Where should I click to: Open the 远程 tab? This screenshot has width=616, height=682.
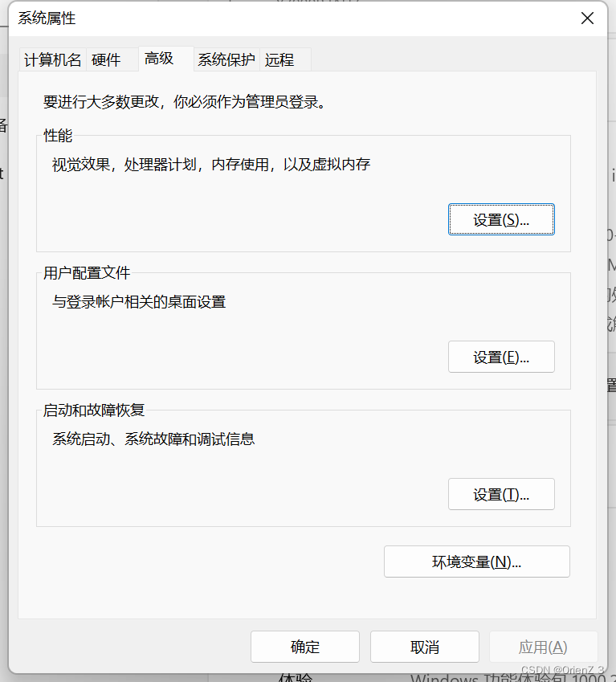click(x=285, y=60)
